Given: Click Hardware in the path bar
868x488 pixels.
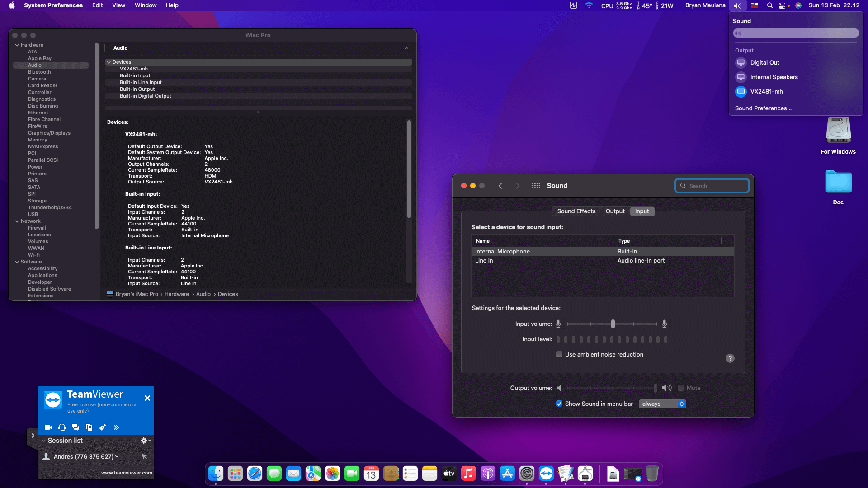Looking at the screenshot, I should [x=177, y=294].
